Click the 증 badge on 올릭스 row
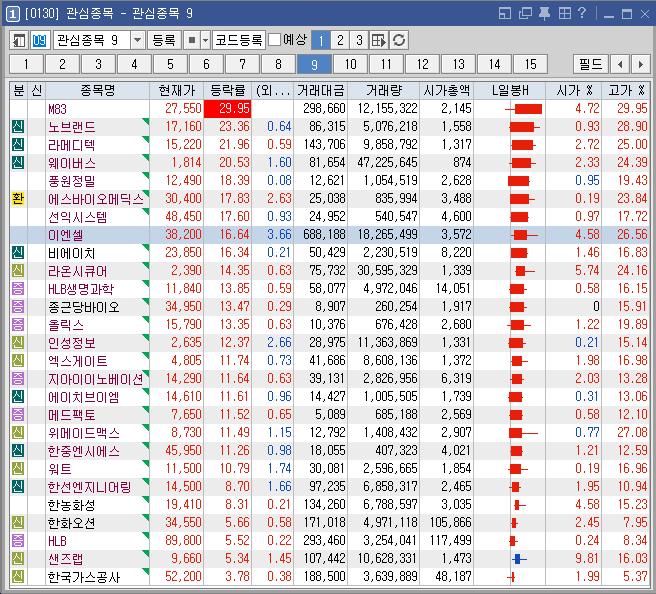Viewport: 656px width, 594px height. [x=18, y=324]
